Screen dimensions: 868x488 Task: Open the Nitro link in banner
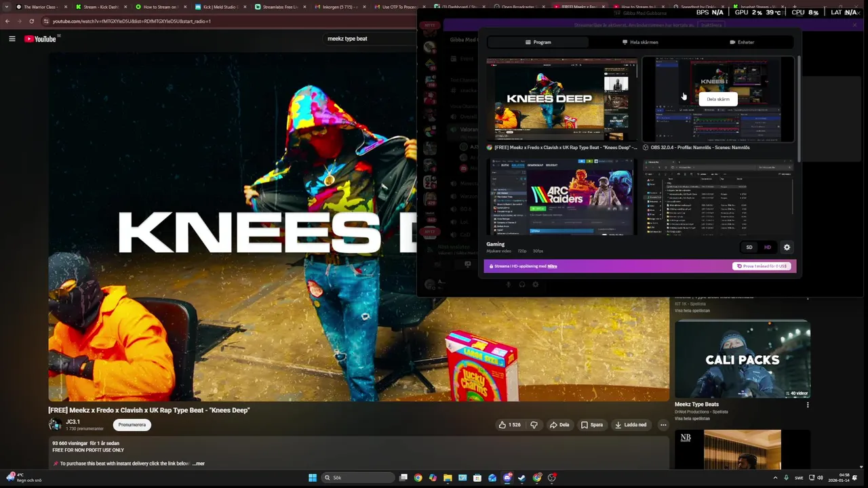point(552,266)
